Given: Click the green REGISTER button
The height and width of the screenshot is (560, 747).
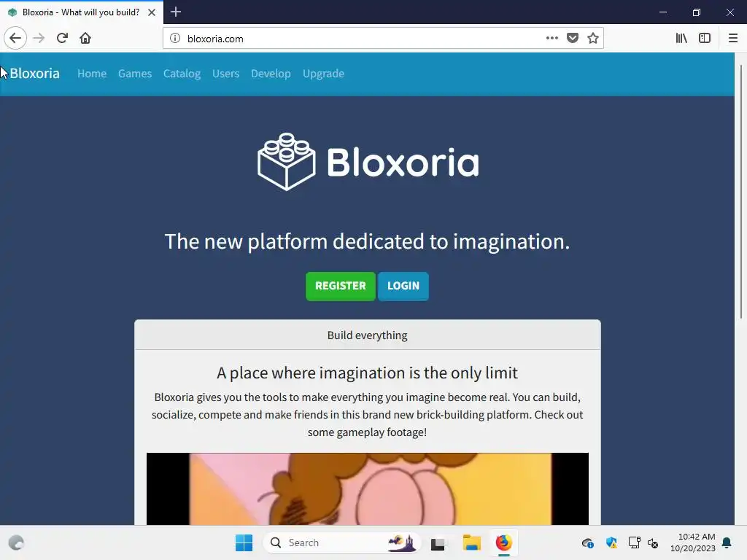Looking at the screenshot, I should click(341, 286).
